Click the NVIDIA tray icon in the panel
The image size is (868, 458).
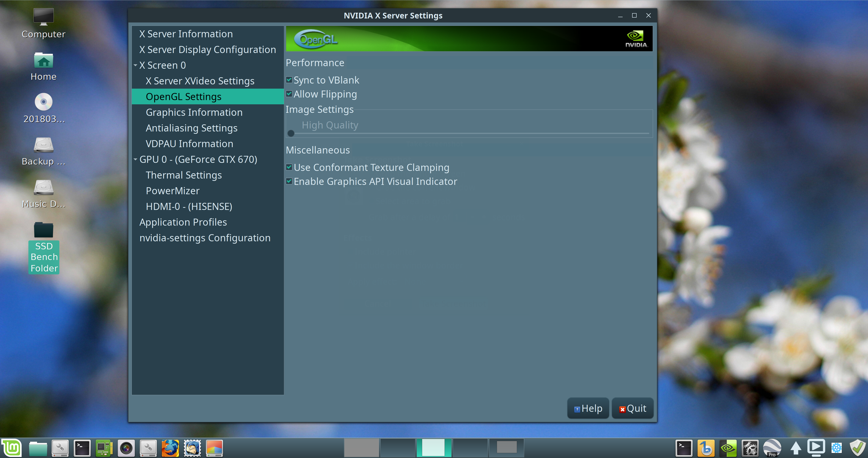pos(728,448)
